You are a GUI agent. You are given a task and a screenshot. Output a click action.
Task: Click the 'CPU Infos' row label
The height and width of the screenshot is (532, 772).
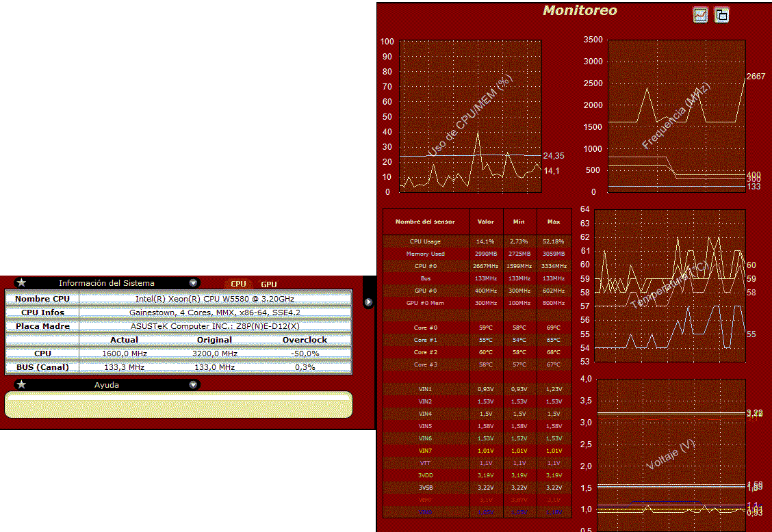[x=42, y=312]
